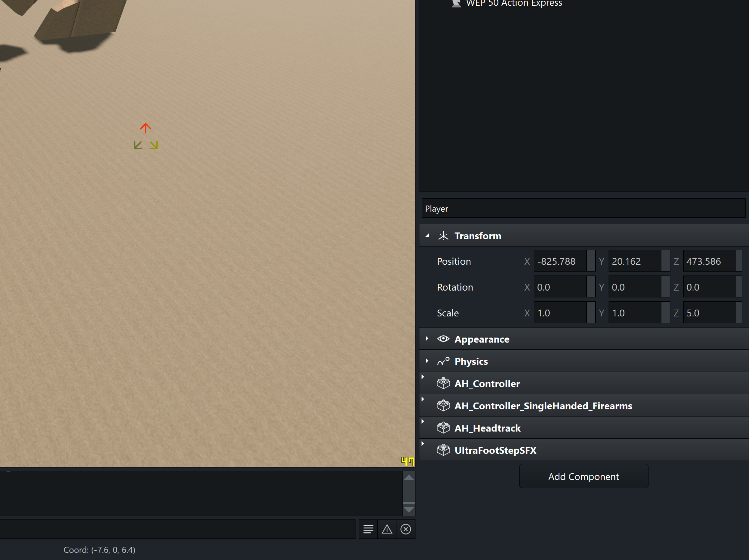The width and height of the screenshot is (749, 560).
Task: Toggle the errors filter circled-X icon
Action: point(406,529)
